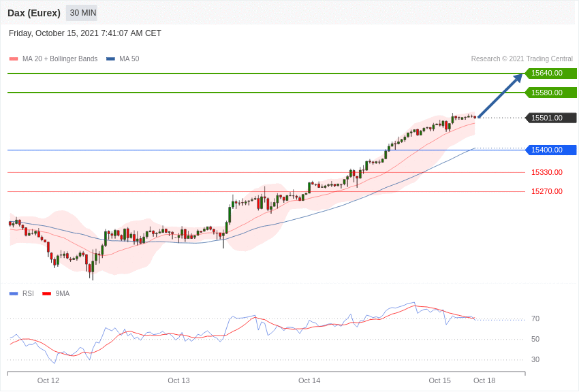This screenshot has height=392, width=579.
Task: Click the chart date and time stamp
Action: [x=85, y=33]
